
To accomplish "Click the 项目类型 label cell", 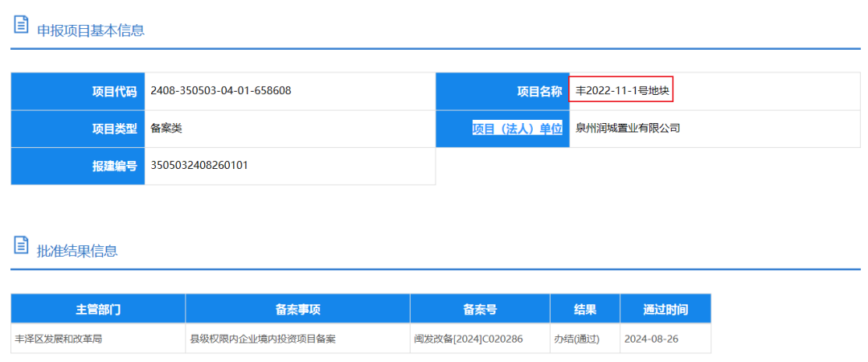I will click(78, 130).
